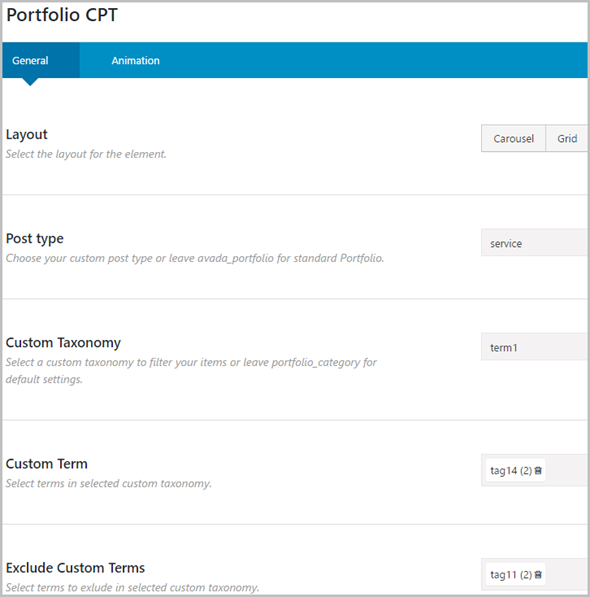This screenshot has width=590, height=597.
Task: Click the Custom Term heading
Action: pyautogui.click(x=46, y=464)
